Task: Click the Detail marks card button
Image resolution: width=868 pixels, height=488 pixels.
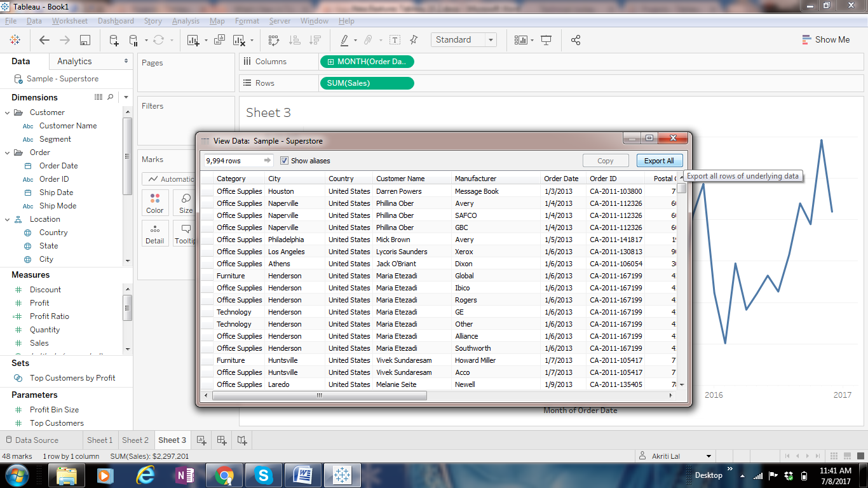Action: click(155, 233)
